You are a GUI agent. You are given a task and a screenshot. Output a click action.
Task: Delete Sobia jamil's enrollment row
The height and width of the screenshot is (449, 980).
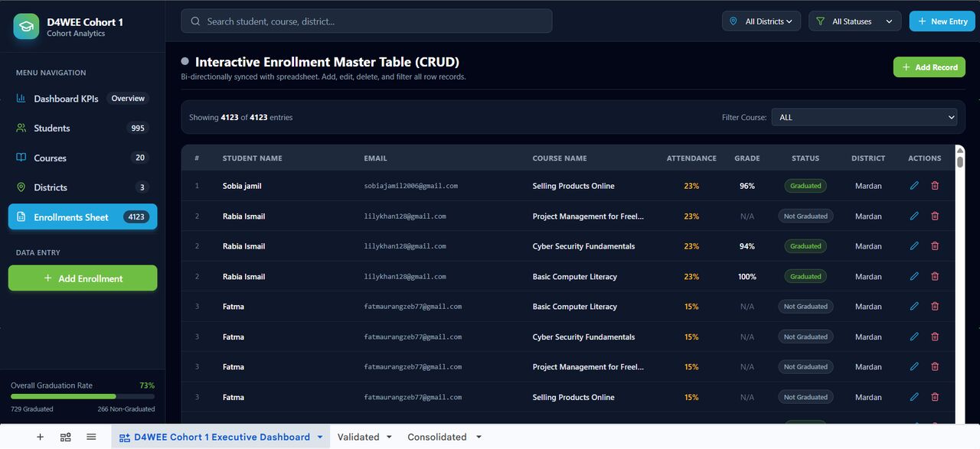point(935,186)
